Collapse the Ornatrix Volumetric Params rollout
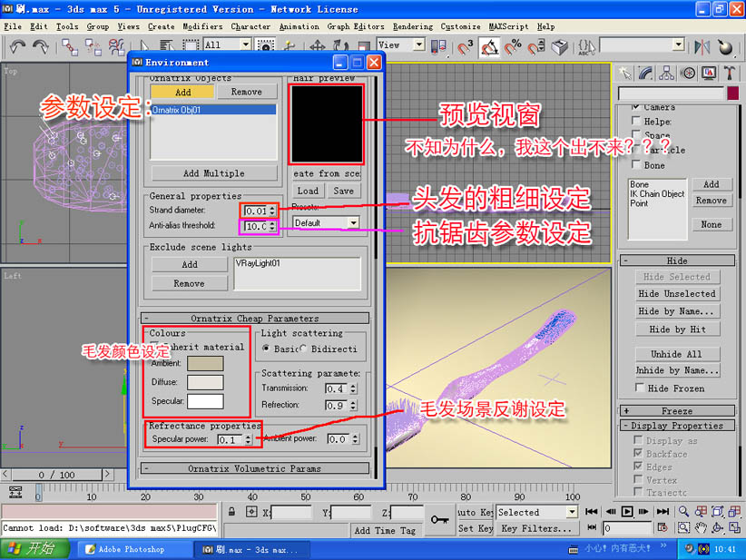This screenshot has width=746, height=560. click(255, 468)
